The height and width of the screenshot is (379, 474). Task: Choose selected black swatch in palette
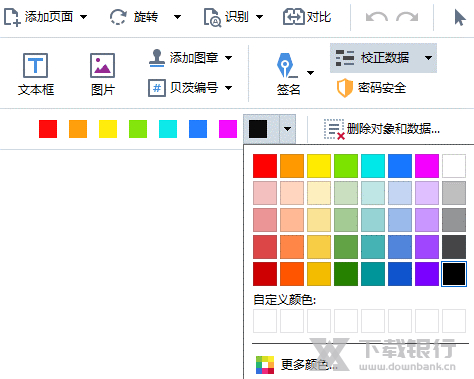pos(454,274)
